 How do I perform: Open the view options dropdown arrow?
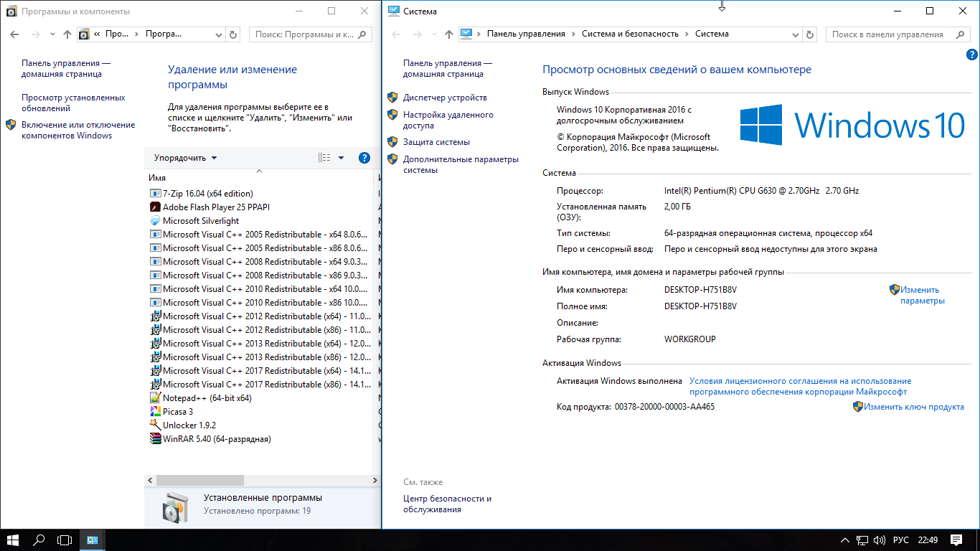341,158
